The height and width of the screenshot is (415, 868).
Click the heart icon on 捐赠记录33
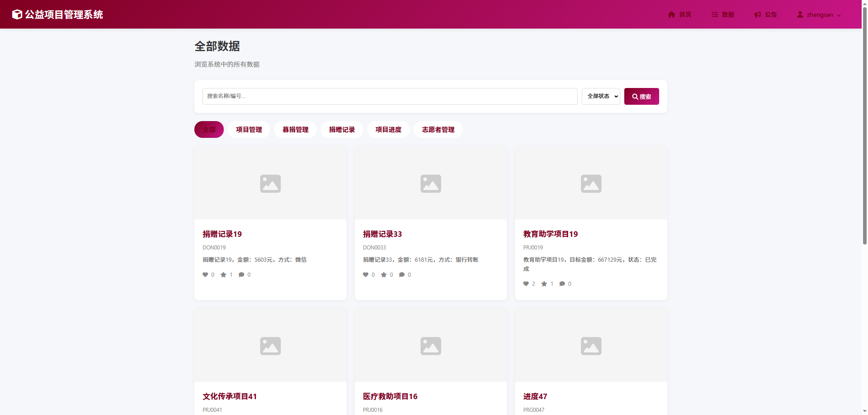366,275
